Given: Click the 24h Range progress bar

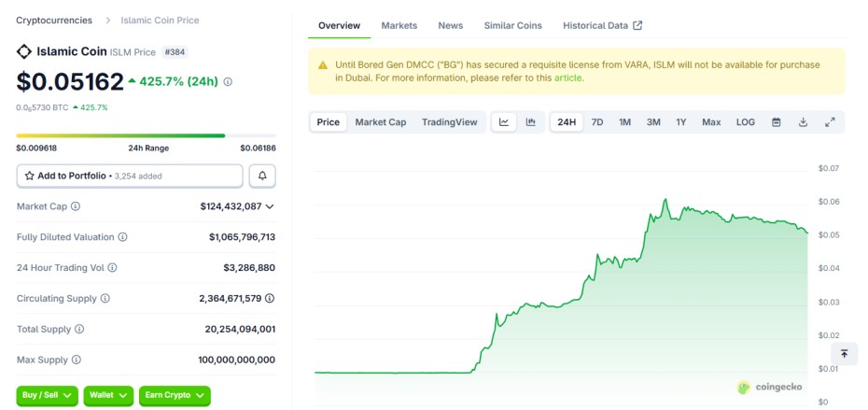Looking at the screenshot, I should [x=147, y=135].
